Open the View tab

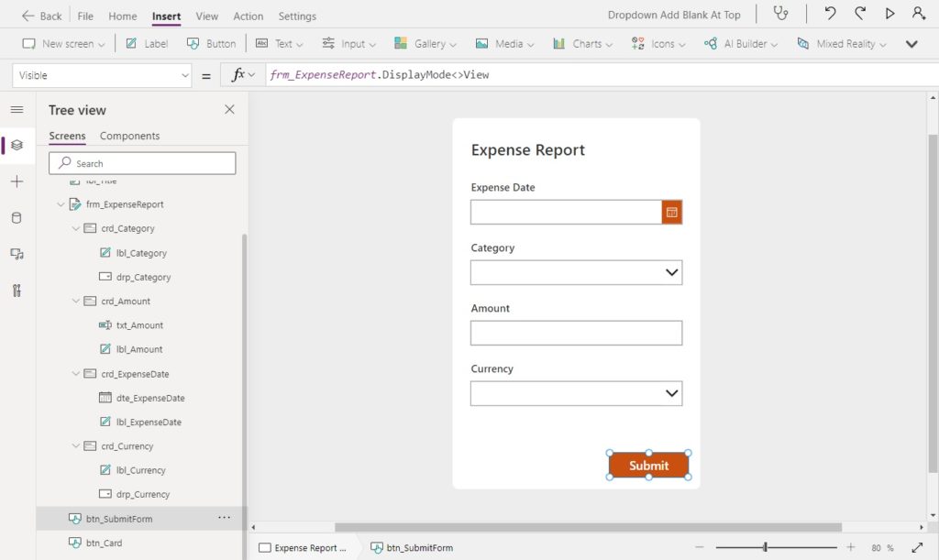206,16
